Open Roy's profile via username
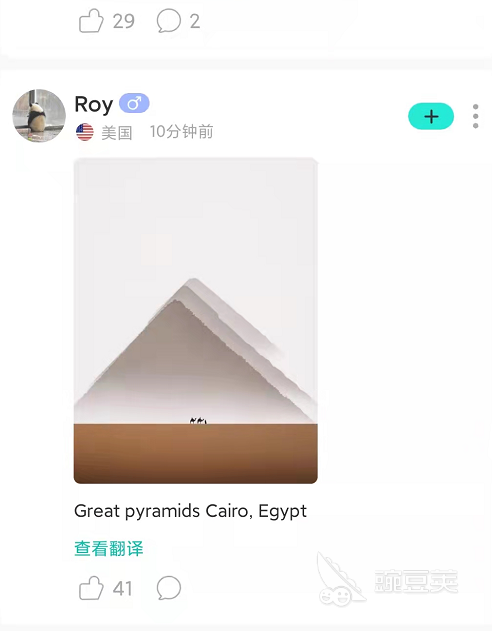 [94, 104]
